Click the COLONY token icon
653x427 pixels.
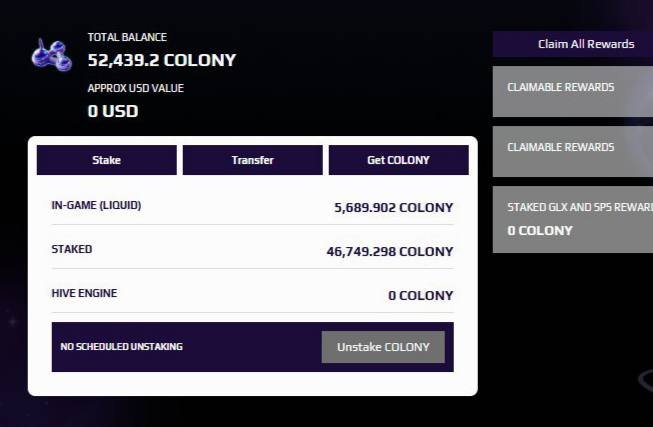tap(52, 55)
